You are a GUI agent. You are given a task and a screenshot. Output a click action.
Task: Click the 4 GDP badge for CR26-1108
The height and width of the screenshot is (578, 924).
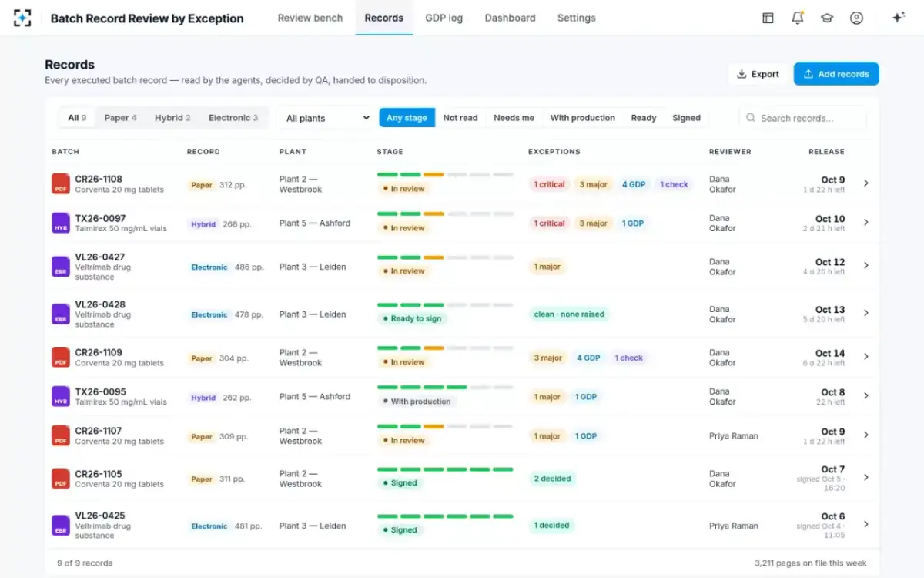click(x=634, y=184)
